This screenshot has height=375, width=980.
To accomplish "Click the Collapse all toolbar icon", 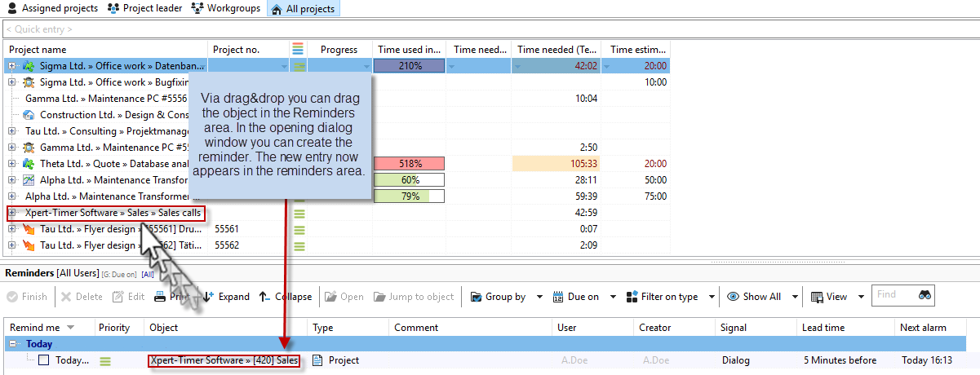I will click(x=264, y=297).
